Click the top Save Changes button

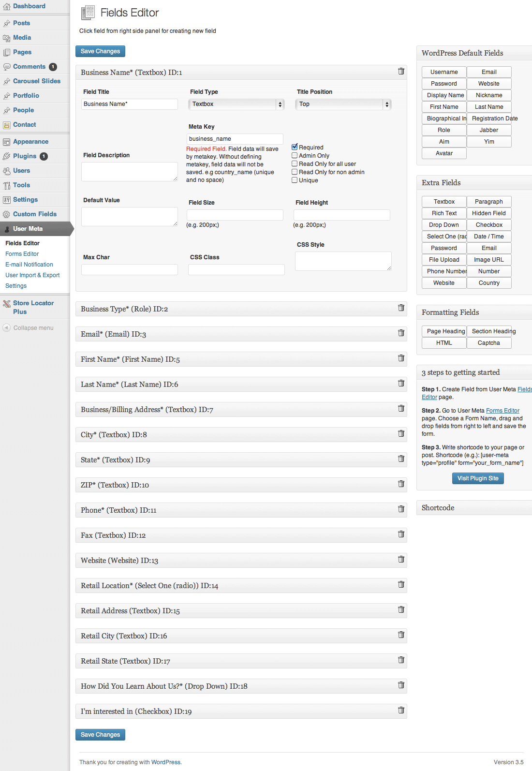[x=100, y=51]
